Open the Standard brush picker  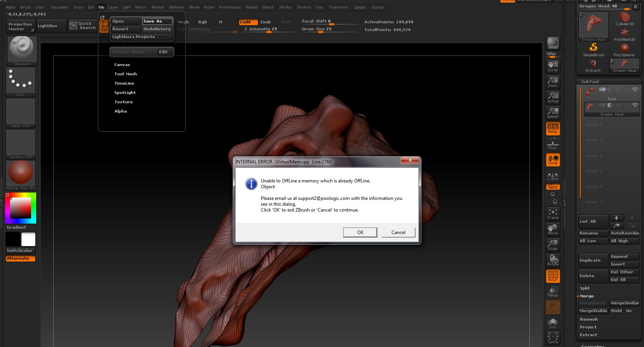pyautogui.click(x=22, y=51)
